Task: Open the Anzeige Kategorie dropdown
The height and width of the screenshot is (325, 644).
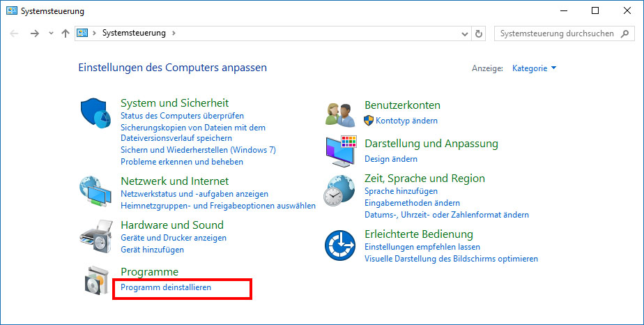Action: (534, 68)
